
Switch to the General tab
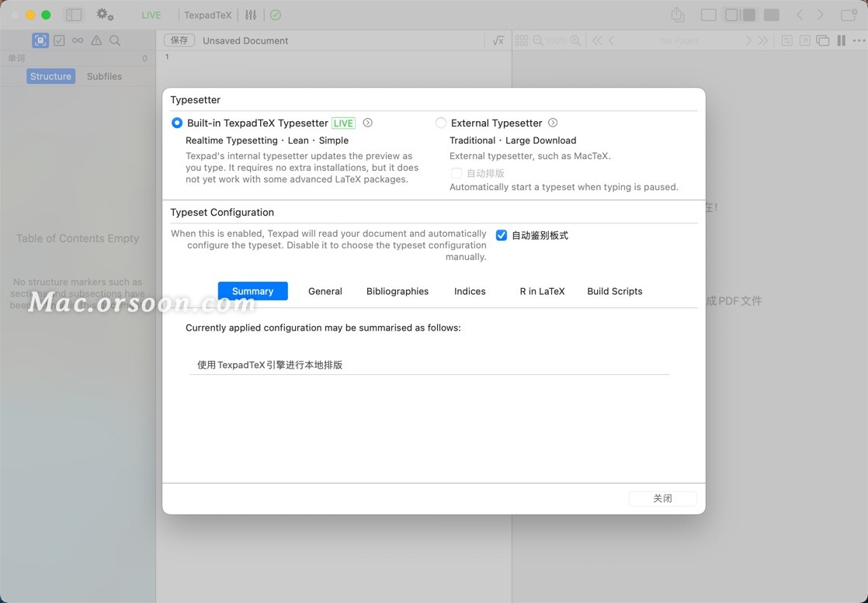pos(325,291)
